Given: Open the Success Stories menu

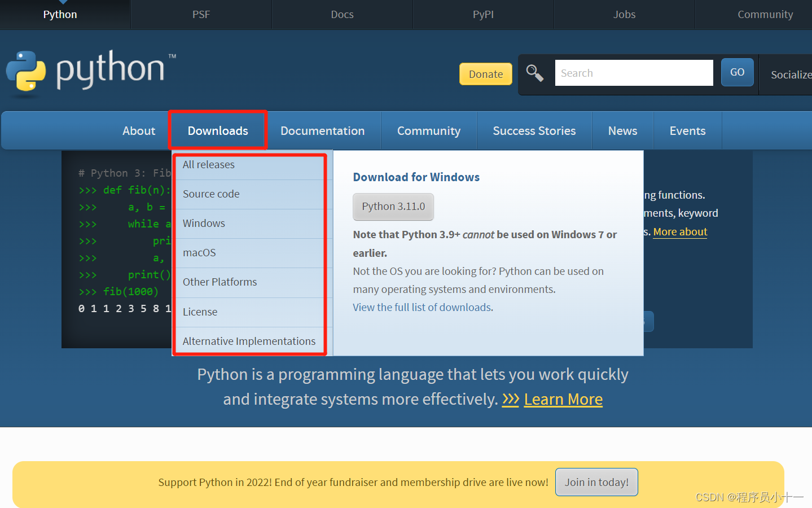Looking at the screenshot, I should [x=534, y=131].
